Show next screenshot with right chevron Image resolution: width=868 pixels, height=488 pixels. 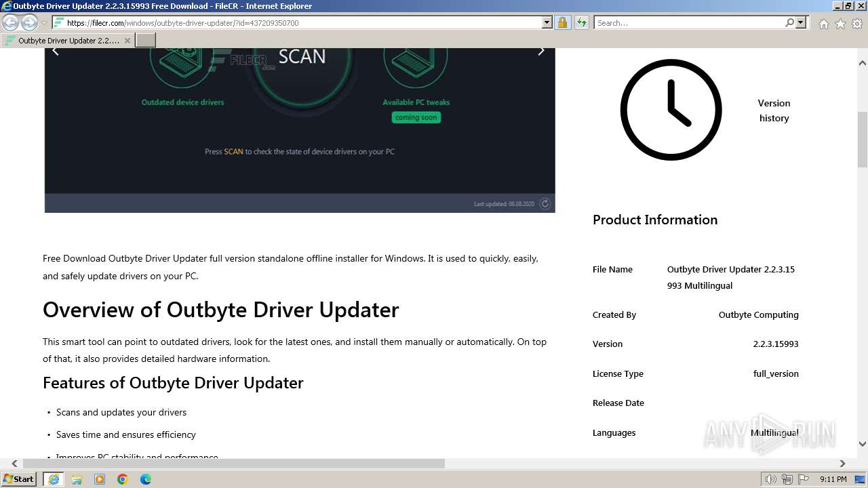541,51
